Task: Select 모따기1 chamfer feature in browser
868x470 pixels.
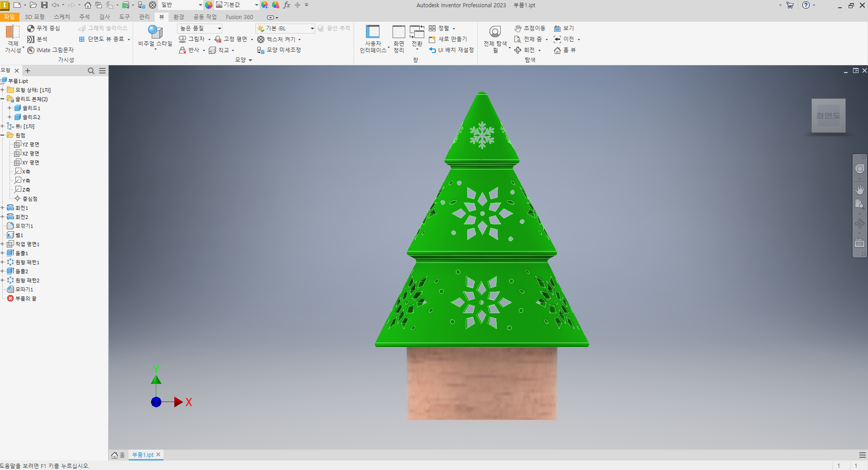Action: click(20, 289)
